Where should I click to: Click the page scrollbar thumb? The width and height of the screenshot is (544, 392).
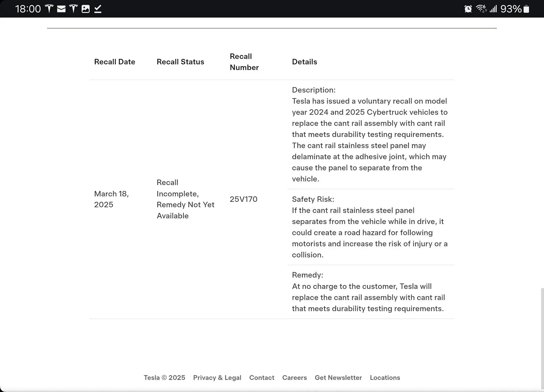(542, 338)
